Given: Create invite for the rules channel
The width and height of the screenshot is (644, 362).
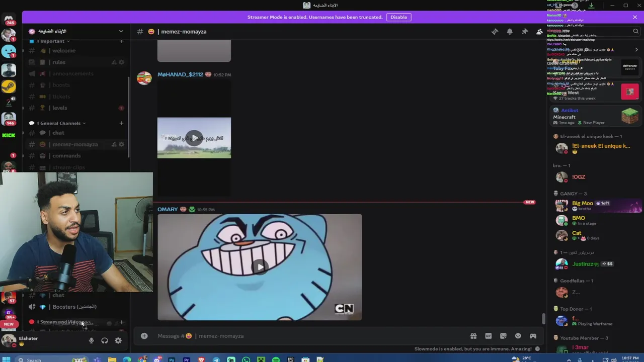Looking at the screenshot, I should pos(114,62).
